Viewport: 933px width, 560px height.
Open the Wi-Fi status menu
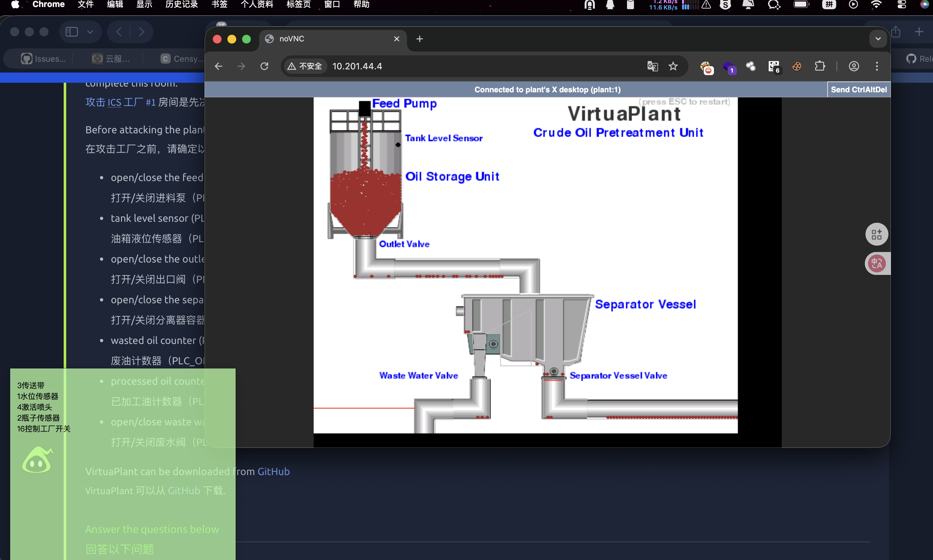876,4
